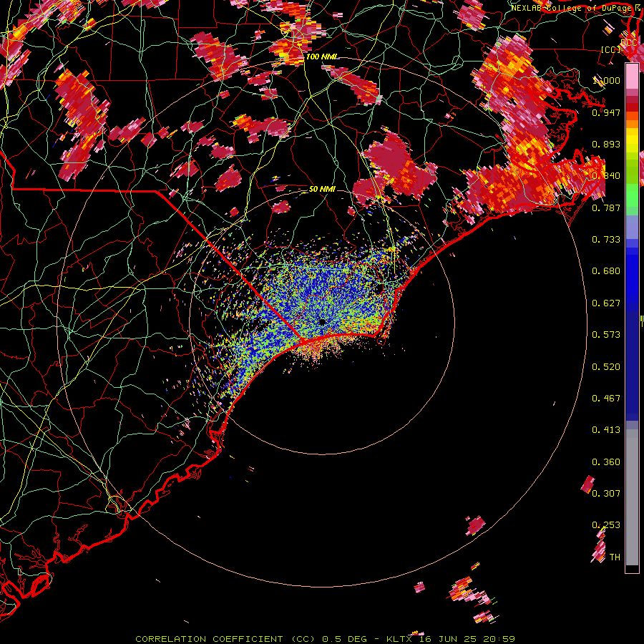Click the 0.947 scale value
The image size is (644, 644).
606,112
